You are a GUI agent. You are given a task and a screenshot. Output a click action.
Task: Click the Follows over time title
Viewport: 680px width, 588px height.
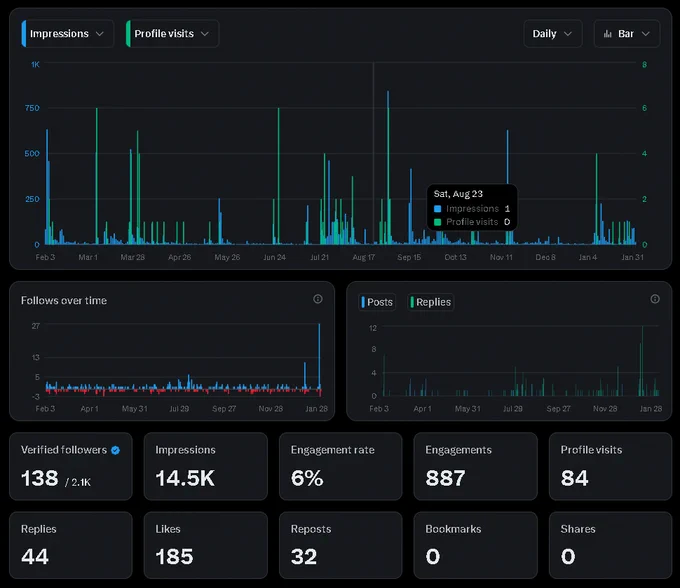(64, 301)
